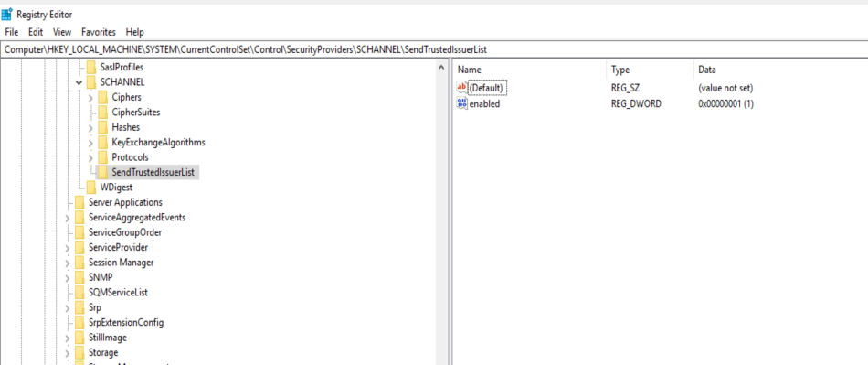This screenshot has height=365, width=868.
Task: Click the tree pane scrollbar up arrow
Action: click(441, 68)
